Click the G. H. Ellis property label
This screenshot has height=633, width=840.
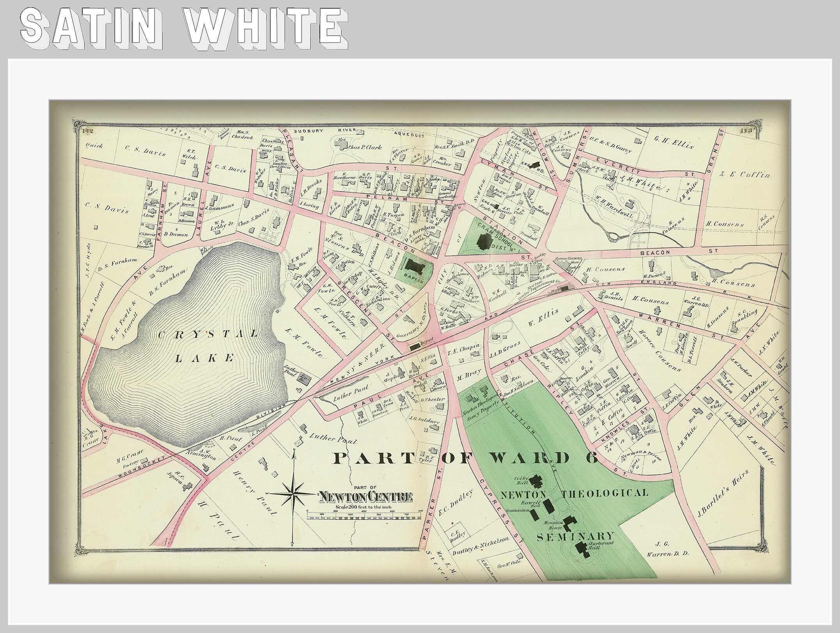(x=674, y=146)
